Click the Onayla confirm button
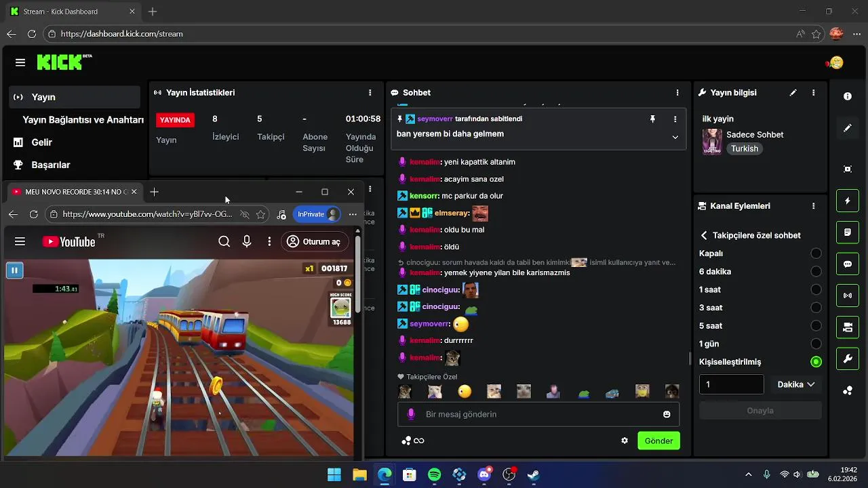The image size is (868, 488). [x=760, y=411]
